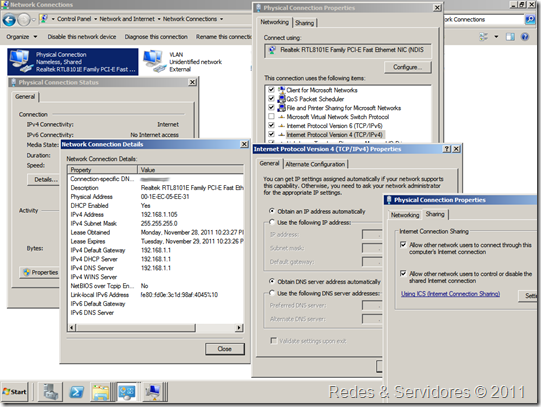This screenshot has height=407, width=541.
Task: Open the Help icon in the toolbar
Action: point(525,37)
